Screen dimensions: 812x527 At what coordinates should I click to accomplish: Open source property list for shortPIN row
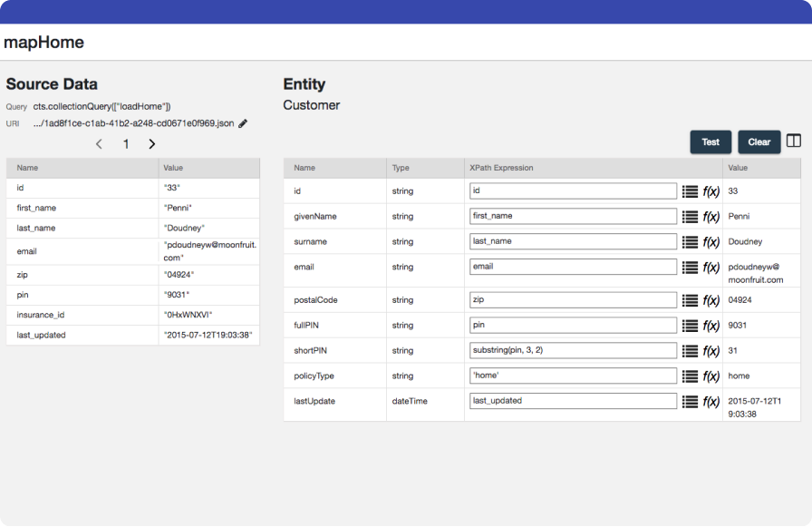[x=690, y=351]
